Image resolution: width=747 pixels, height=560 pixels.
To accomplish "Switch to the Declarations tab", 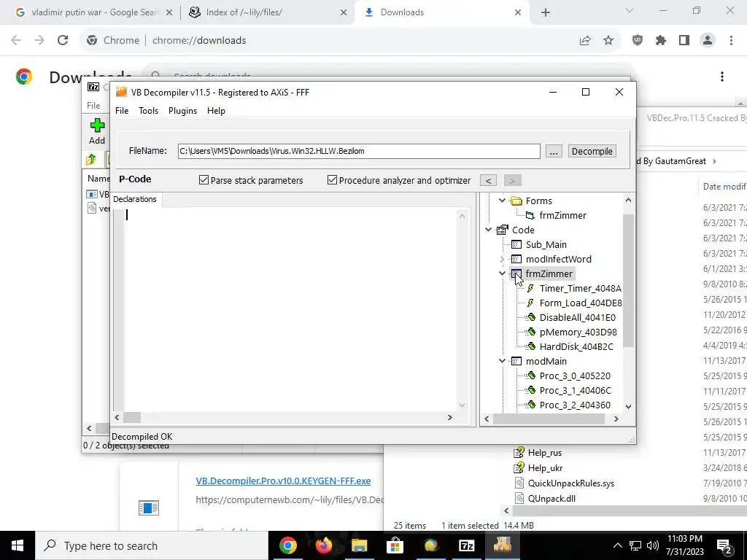I will point(135,199).
